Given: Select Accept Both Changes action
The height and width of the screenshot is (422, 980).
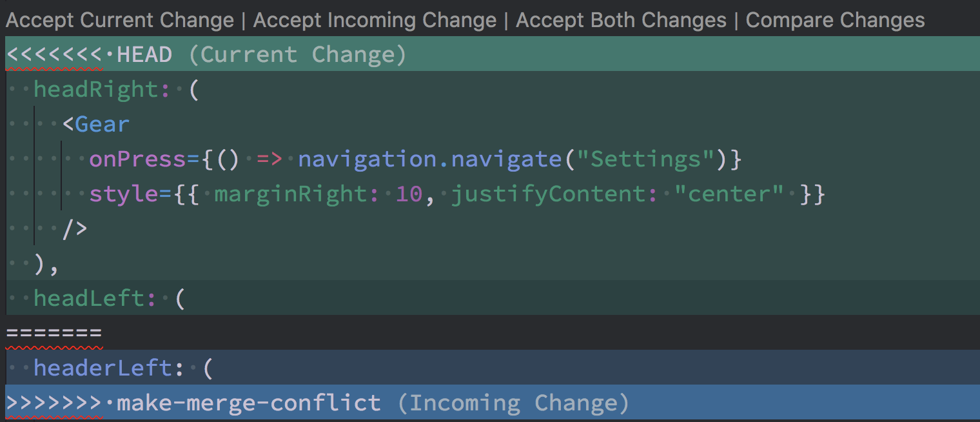Looking at the screenshot, I should 620,19.
